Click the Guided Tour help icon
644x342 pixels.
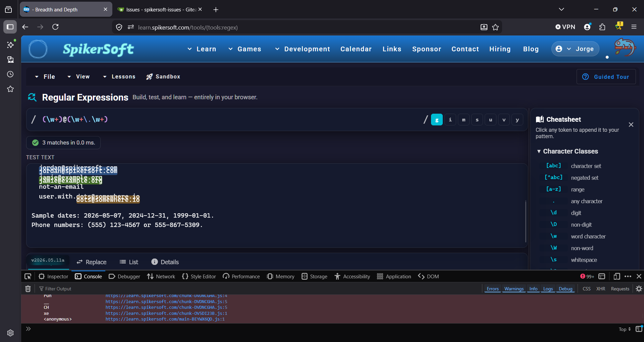(586, 77)
